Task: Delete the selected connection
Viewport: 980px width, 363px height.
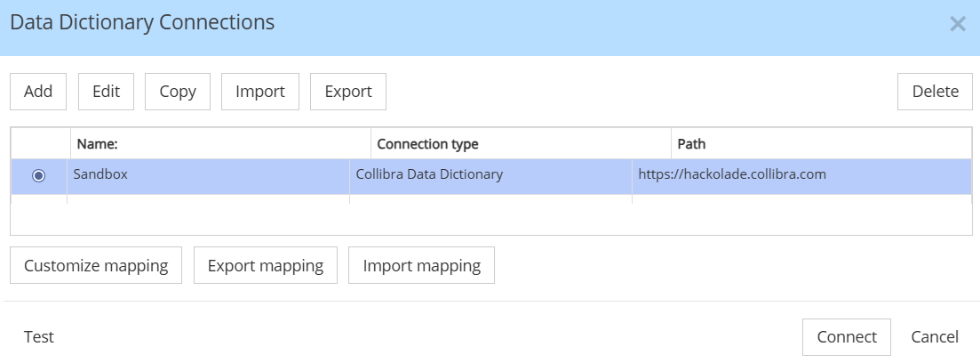Action: click(x=935, y=92)
